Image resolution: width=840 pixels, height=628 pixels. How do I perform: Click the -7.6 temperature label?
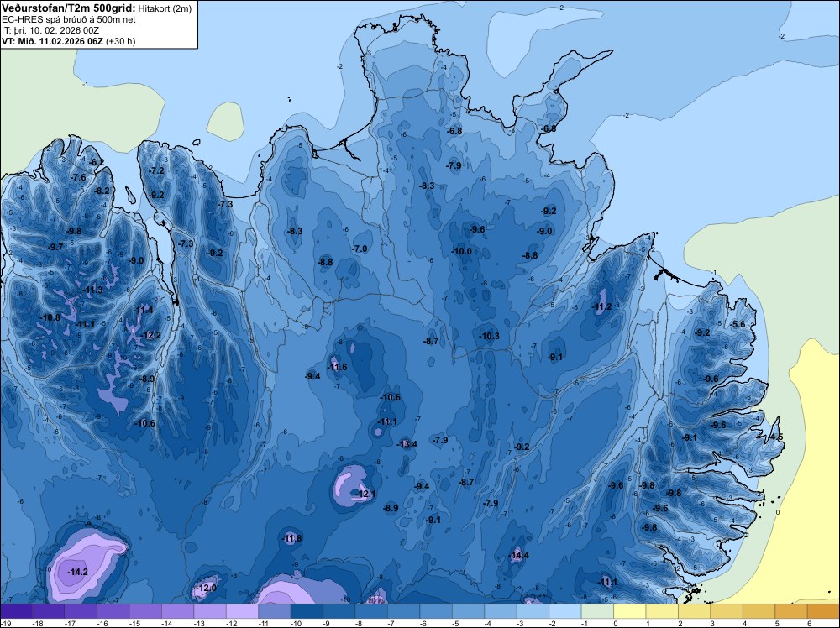point(78,177)
